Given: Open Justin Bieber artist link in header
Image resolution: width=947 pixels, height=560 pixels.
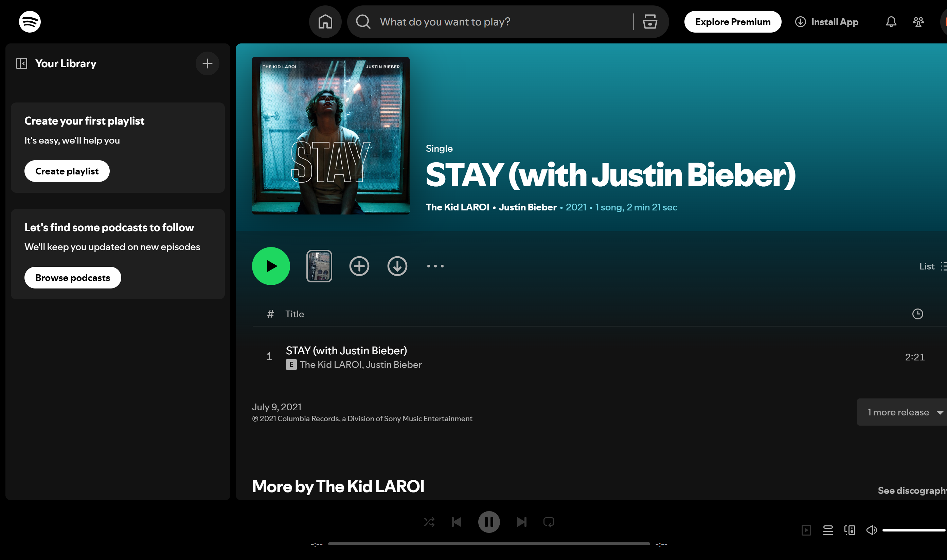Looking at the screenshot, I should coord(528,207).
